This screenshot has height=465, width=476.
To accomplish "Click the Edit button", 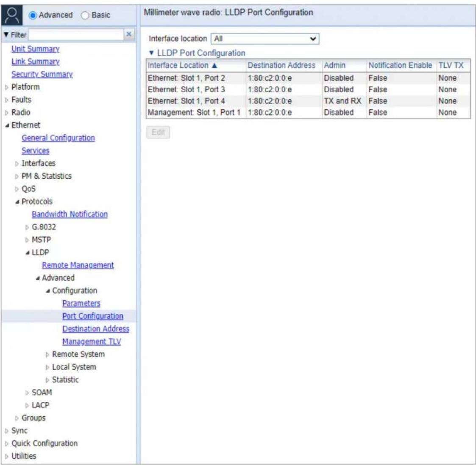I will pyautogui.click(x=158, y=132).
